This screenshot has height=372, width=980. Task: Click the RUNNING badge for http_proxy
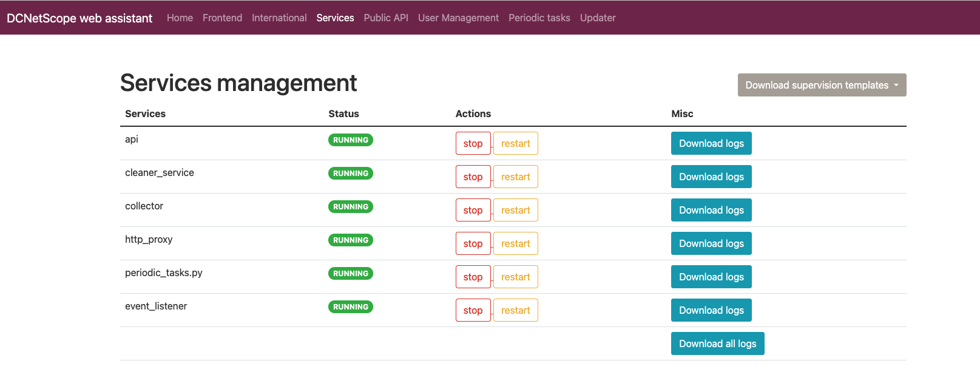click(x=351, y=240)
